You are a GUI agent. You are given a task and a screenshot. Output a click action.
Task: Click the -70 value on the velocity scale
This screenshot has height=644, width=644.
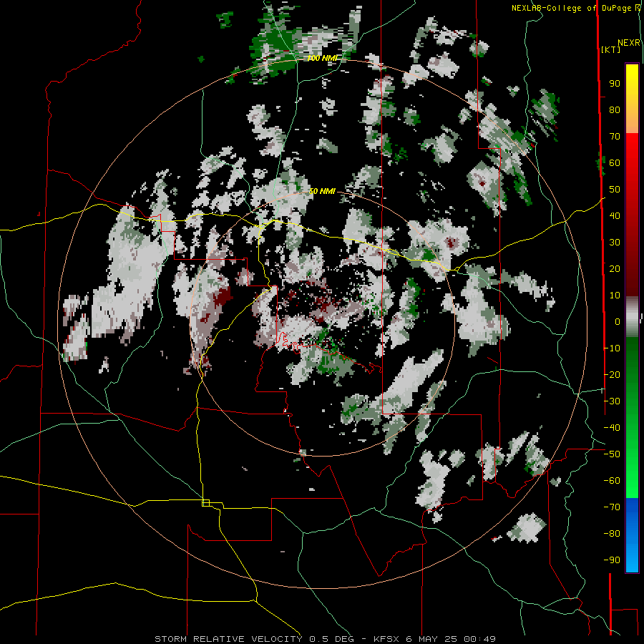612,507
